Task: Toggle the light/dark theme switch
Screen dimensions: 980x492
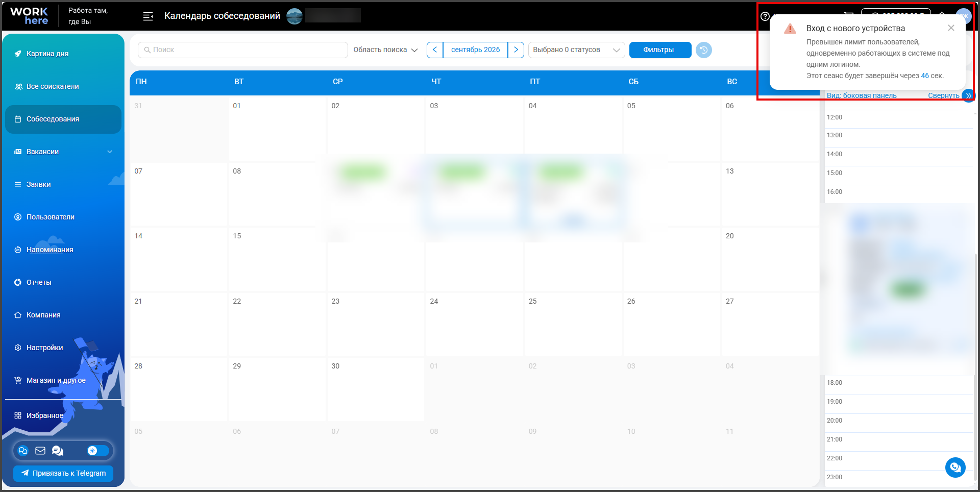Action: (x=98, y=451)
